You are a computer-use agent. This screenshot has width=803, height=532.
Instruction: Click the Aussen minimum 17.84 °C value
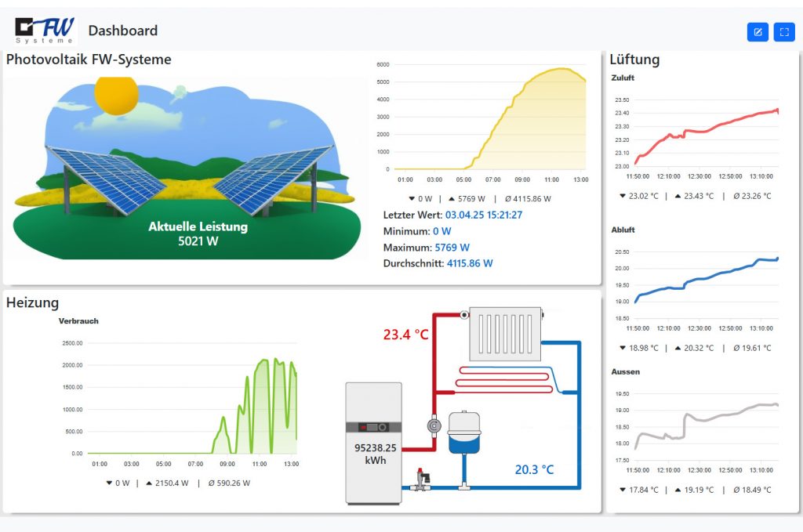[x=639, y=490]
